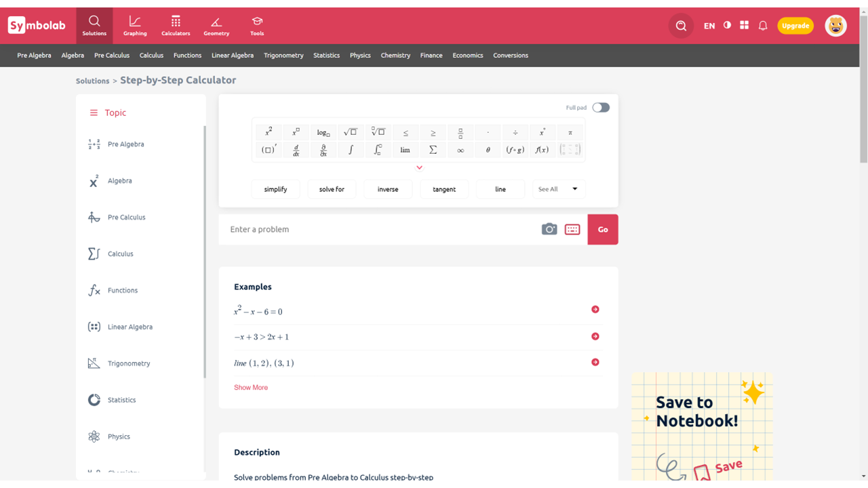868x488 pixels.
Task: Click the summation sigma symbol
Action: (x=433, y=150)
